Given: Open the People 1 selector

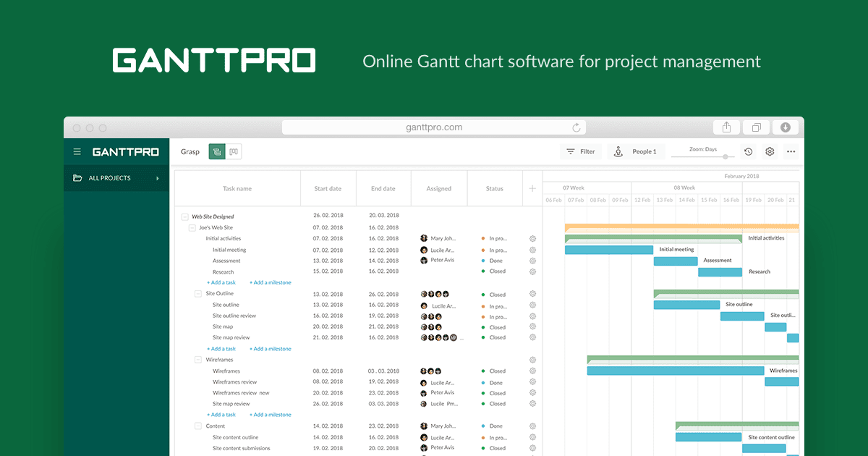Looking at the screenshot, I should click(x=636, y=152).
